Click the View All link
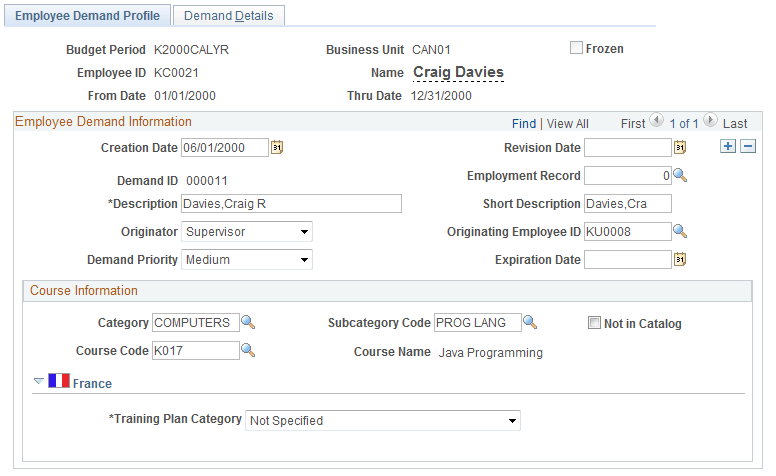 [568, 124]
